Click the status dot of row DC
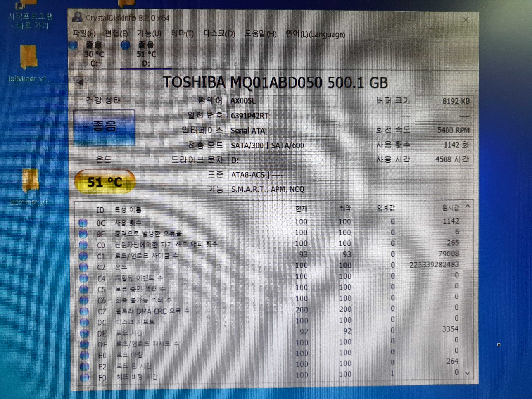532x399 pixels. pyautogui.click(x=84, y=322)
